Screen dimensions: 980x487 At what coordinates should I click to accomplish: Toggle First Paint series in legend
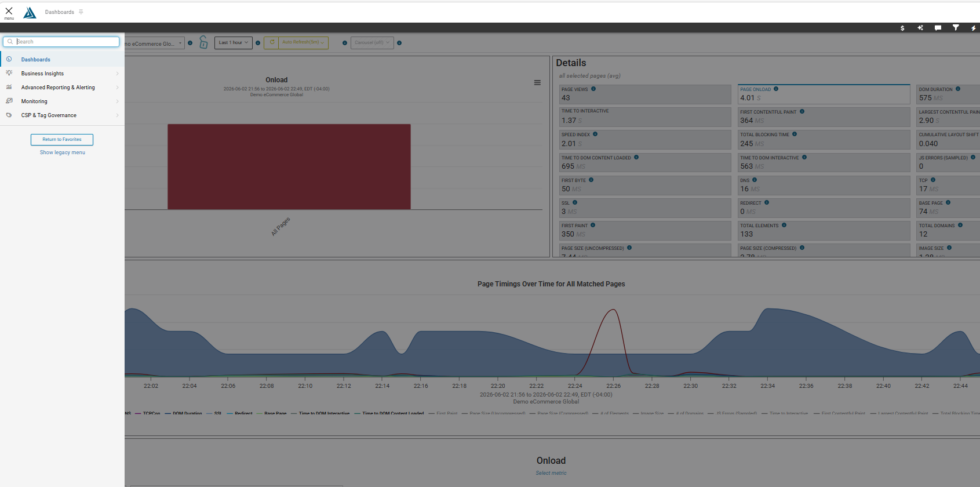coord(443,413)
